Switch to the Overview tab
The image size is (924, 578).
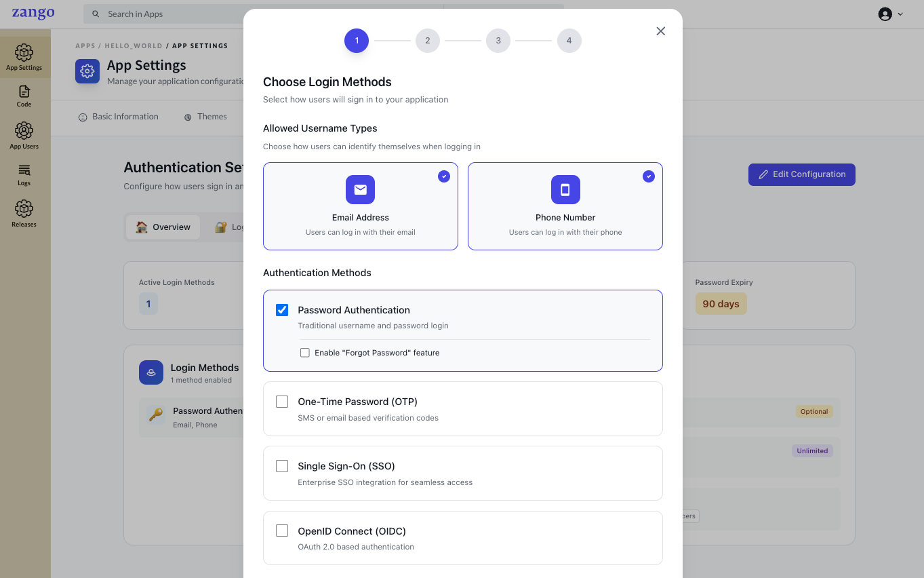point(163,227)
